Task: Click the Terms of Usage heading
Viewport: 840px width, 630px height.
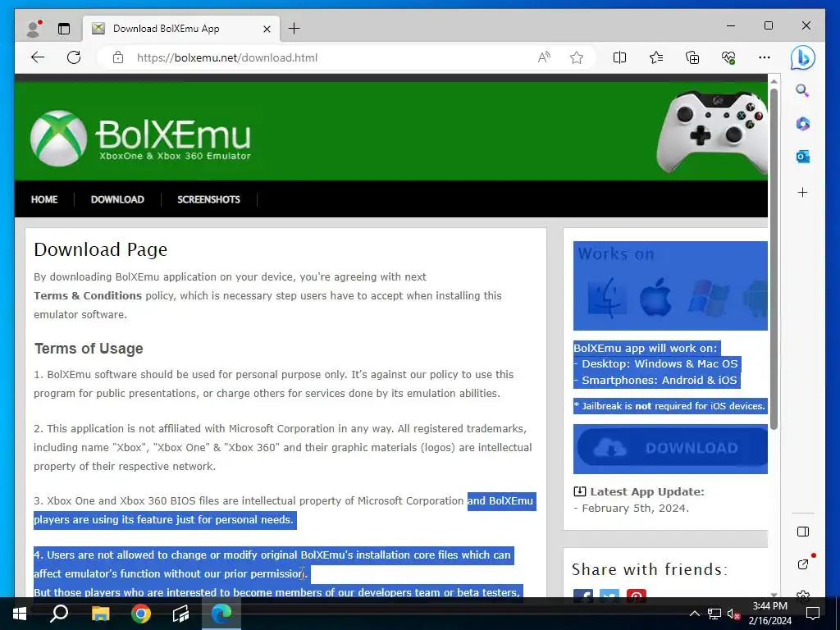Action: (89, 348)
